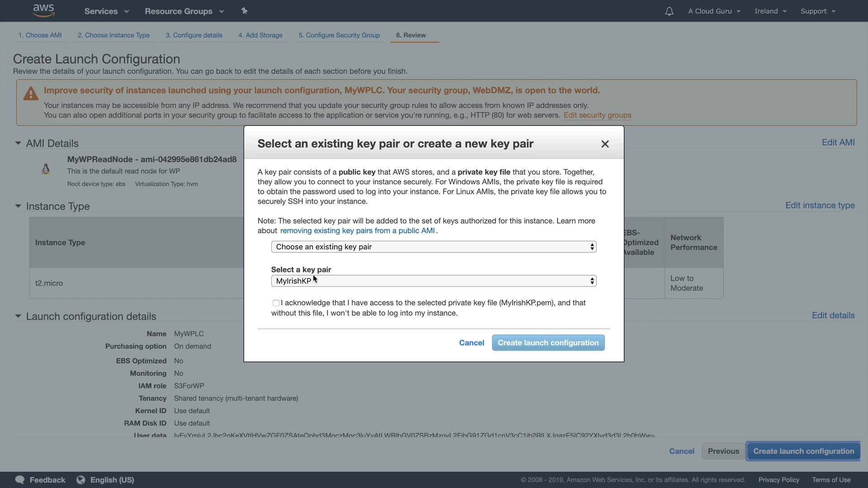The height and width of the screenshot is (488, 868).
Task: Switch to '5. Configure Security Group' tab
Action: [x=339, y=35]
